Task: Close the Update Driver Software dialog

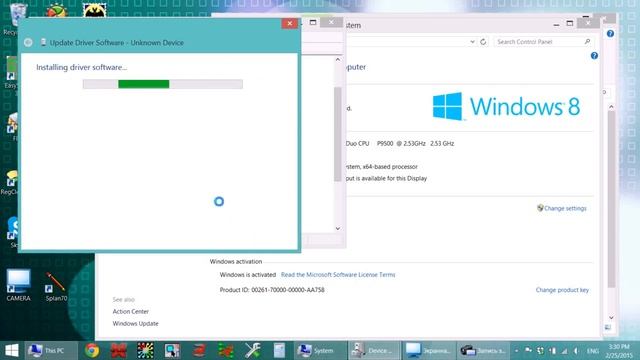Action: [x=289, y=23]
